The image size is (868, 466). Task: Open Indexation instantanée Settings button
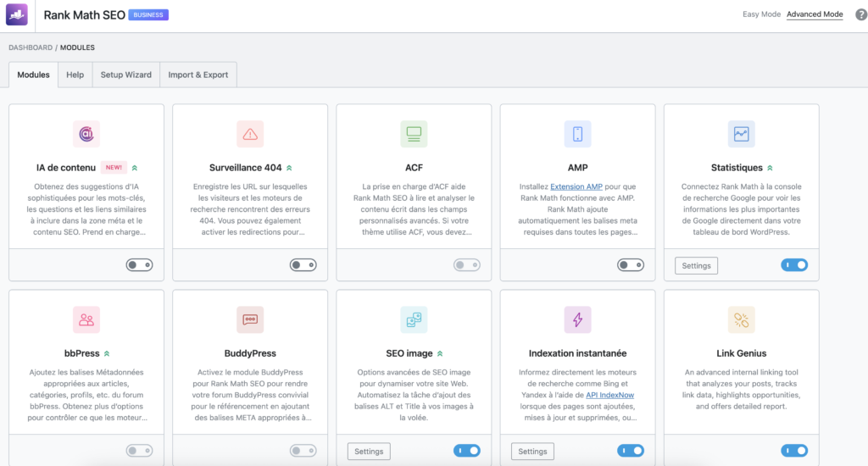pyautogui.click(x=532, y=451)
